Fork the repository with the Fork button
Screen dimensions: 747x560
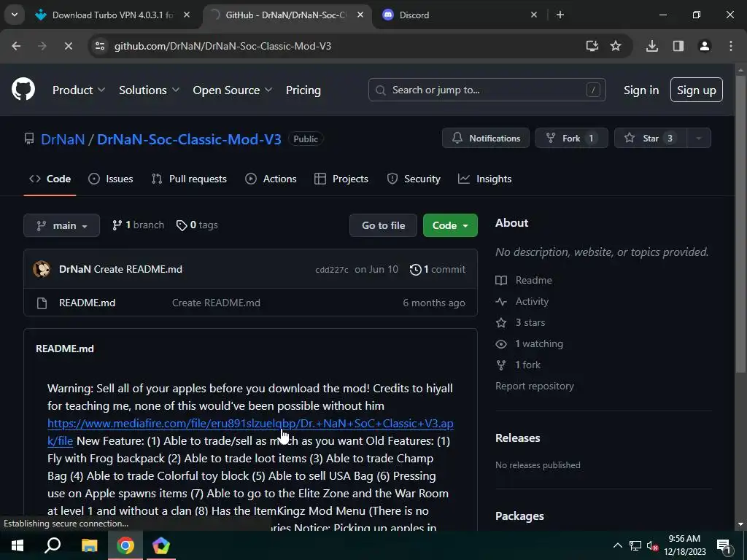pyautogui.click(x=572, y=138)
